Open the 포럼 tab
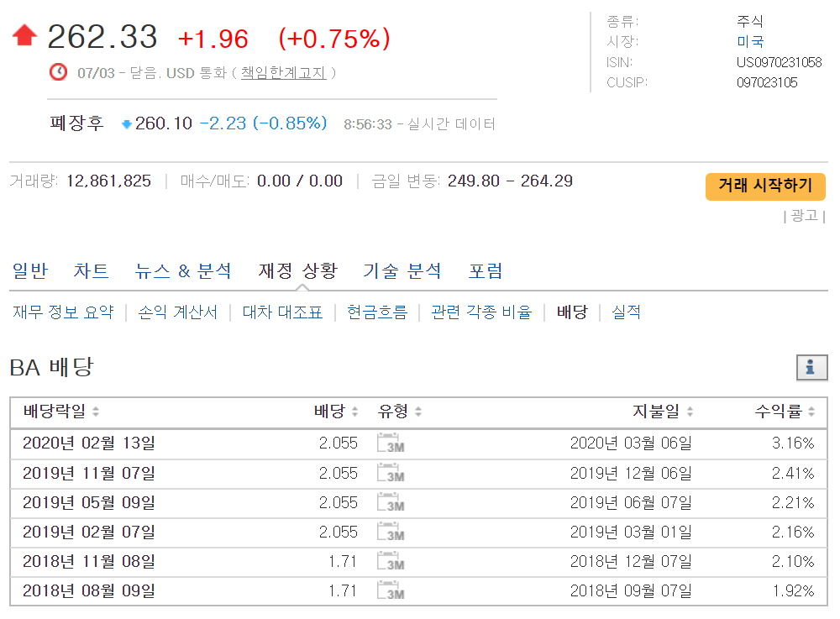Screen dimensions: 840x619 486,270
